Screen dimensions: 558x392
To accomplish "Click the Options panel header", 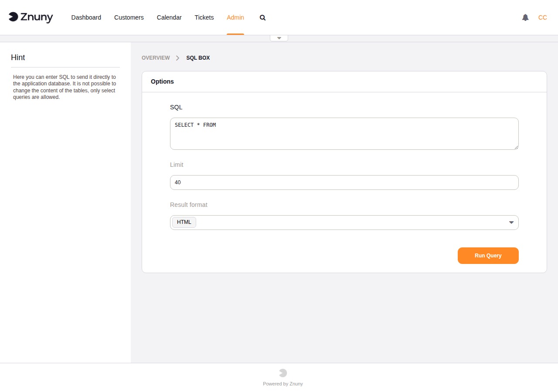I will point(344,82).
